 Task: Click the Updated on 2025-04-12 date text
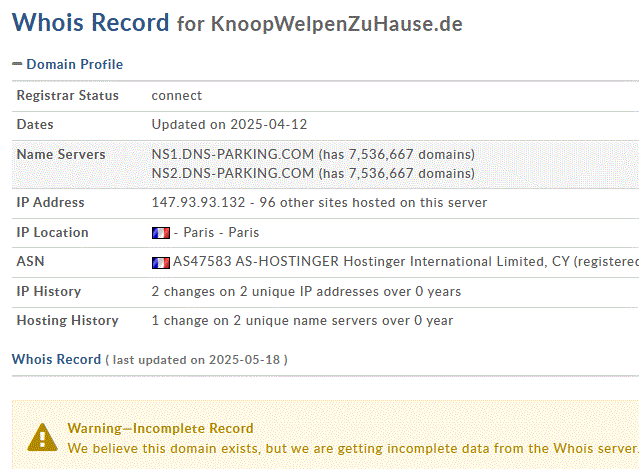point(229,124)
